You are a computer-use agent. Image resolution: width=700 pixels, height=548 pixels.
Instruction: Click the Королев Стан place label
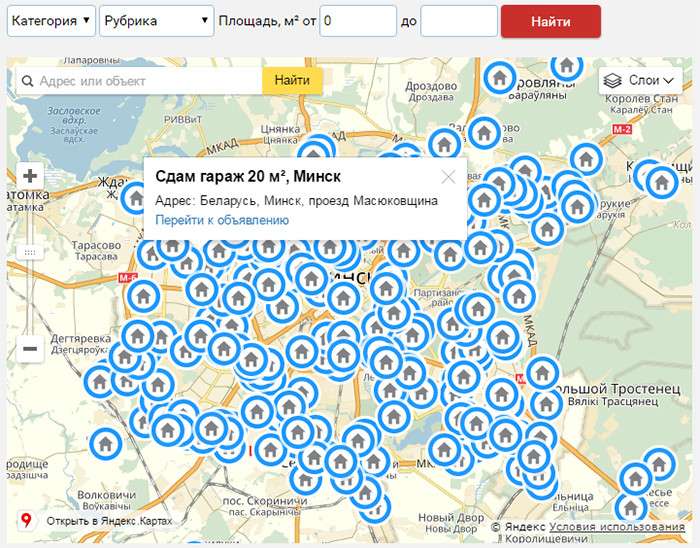(x=642, y=99)
